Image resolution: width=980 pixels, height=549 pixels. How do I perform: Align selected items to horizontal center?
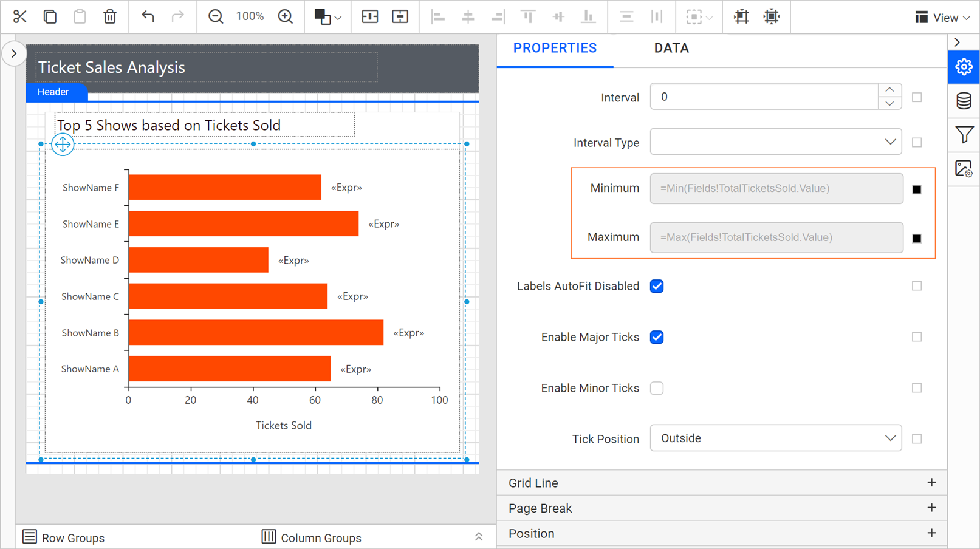pyautogui.click(x=468, y=17)
